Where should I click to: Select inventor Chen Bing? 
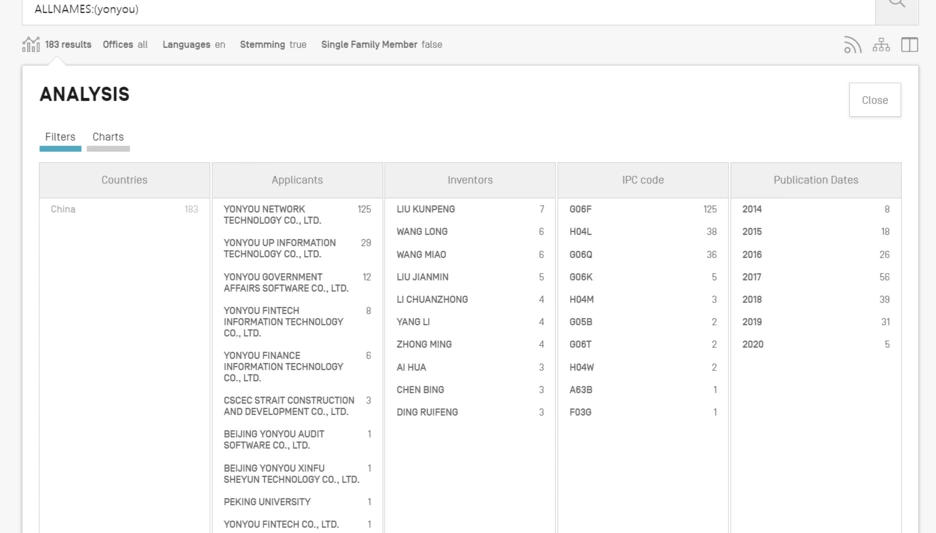pyautogui.click(x=470, y=390)
